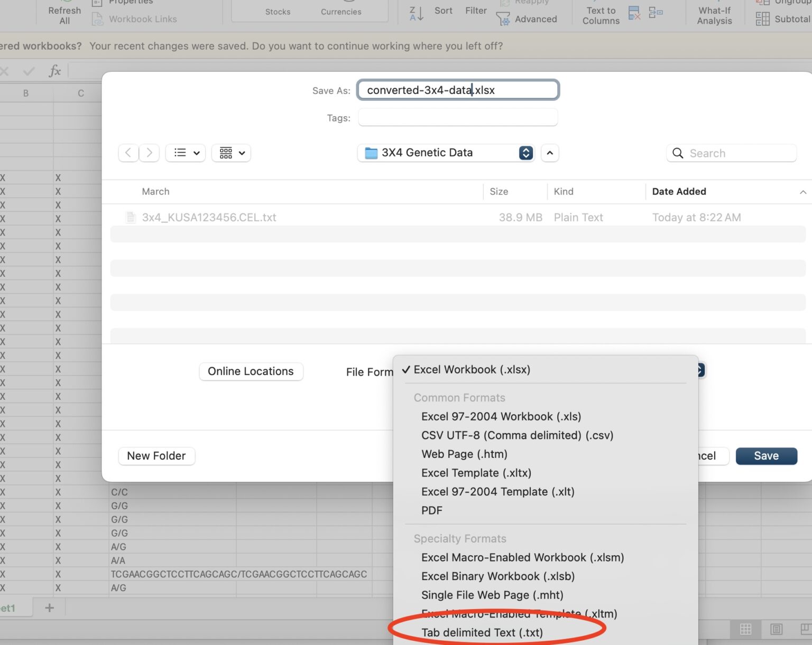Open the list view style dropdown

[x=185, y=153]
